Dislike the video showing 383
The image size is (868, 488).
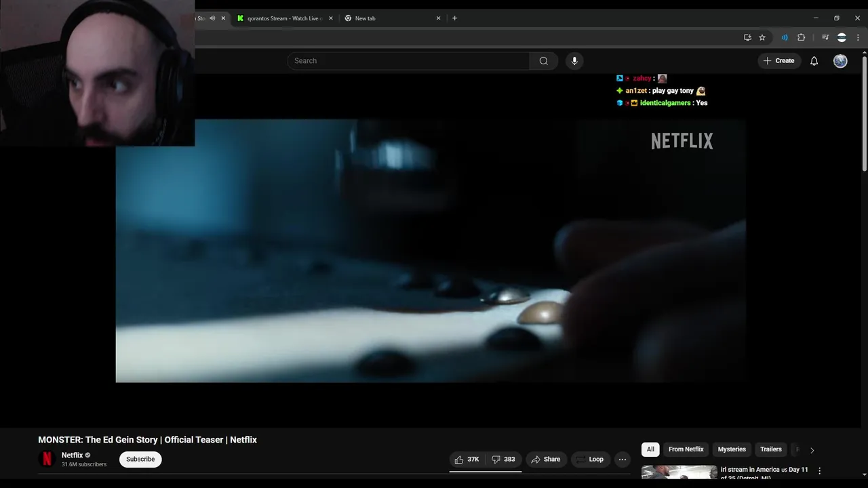(503, 460)
